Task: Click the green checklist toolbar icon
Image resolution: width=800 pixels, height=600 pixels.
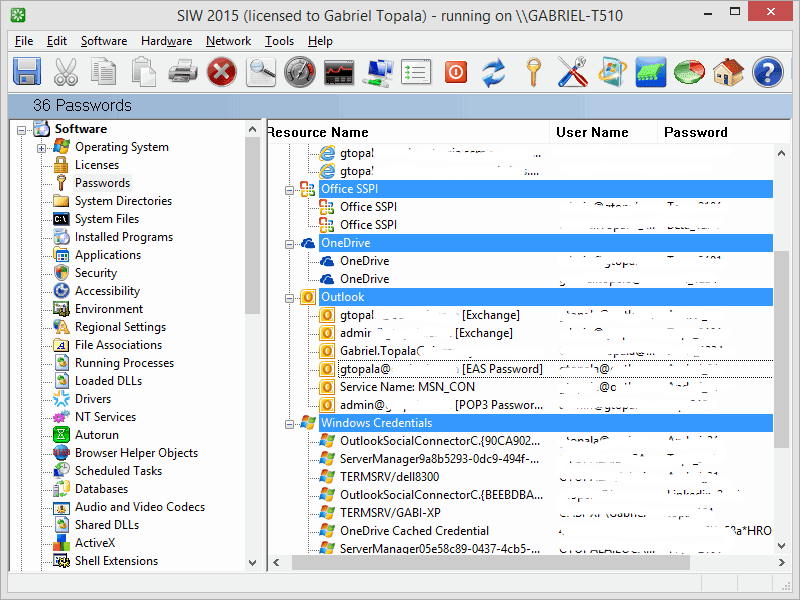Action: tap(416, 71)
